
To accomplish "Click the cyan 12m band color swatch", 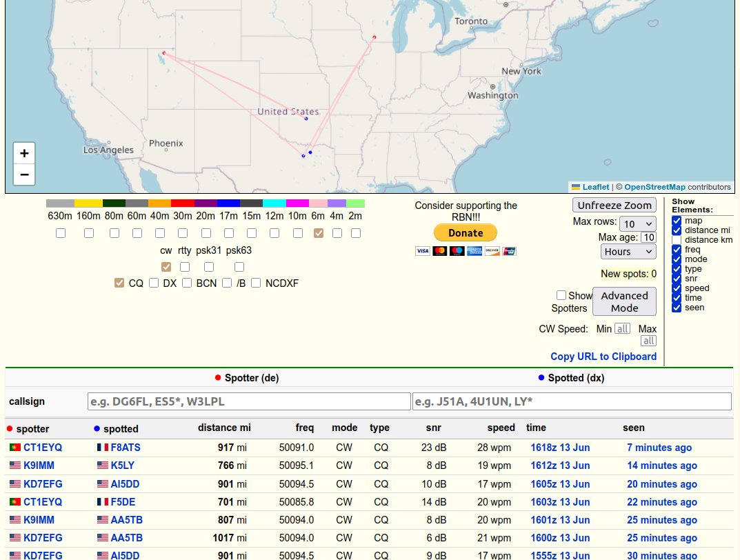I will (x=274, y=203).
